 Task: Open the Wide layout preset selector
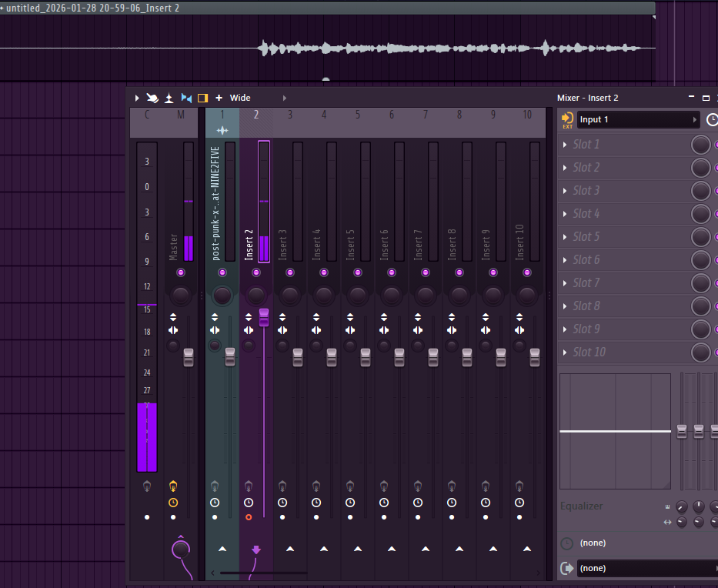point(240,98)
